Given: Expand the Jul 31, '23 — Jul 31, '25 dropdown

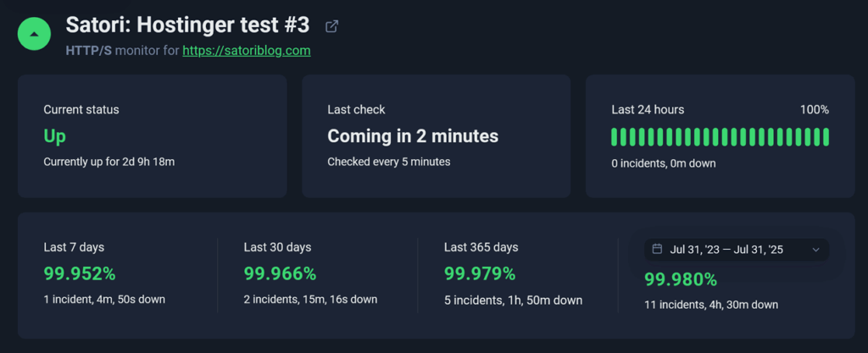Looking at the screenshot, I should tap(737, 250).
